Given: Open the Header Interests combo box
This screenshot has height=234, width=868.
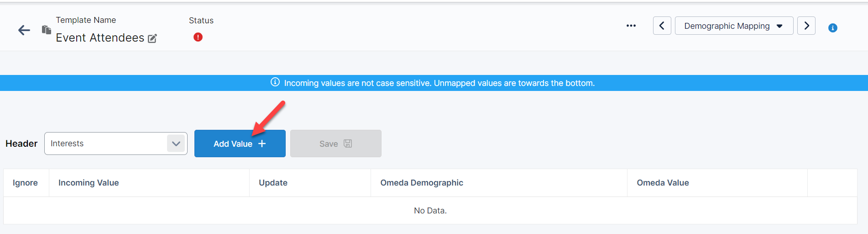Looking at the screenshot, I should click(x=107, y=144).
